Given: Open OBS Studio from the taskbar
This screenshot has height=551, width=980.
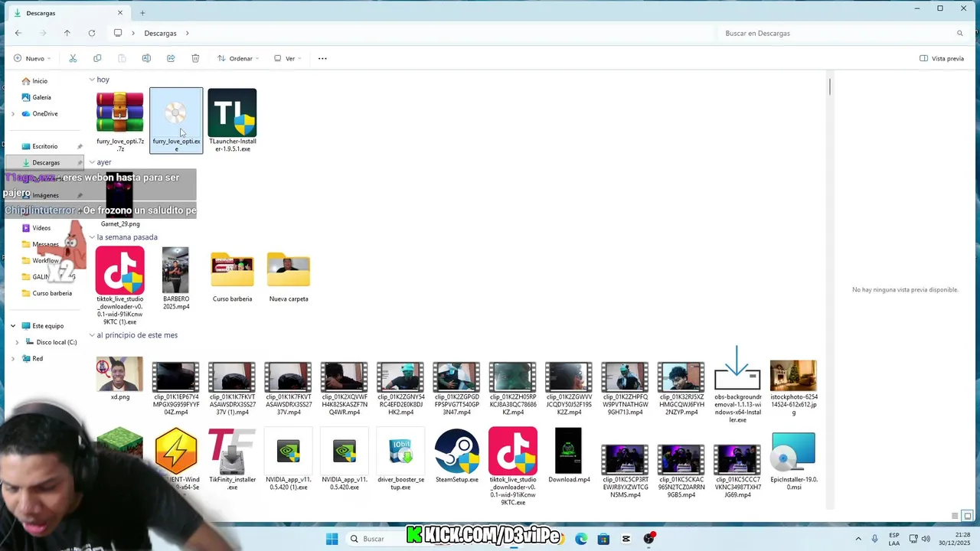Looking at the screenshot, I should tap(649, 539).
